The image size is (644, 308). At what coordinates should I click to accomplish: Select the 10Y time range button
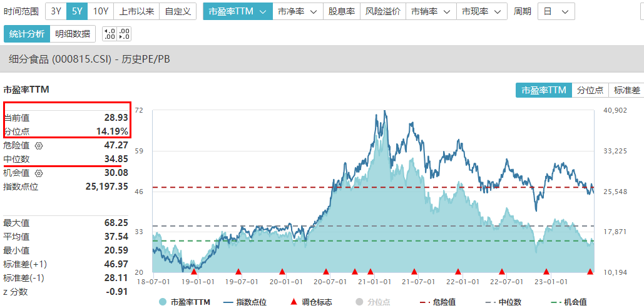pos(100,11)
